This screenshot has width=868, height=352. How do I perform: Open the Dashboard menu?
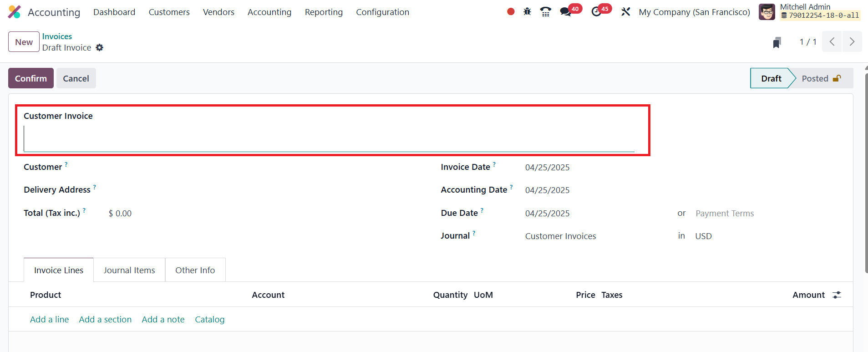point(114,12)
